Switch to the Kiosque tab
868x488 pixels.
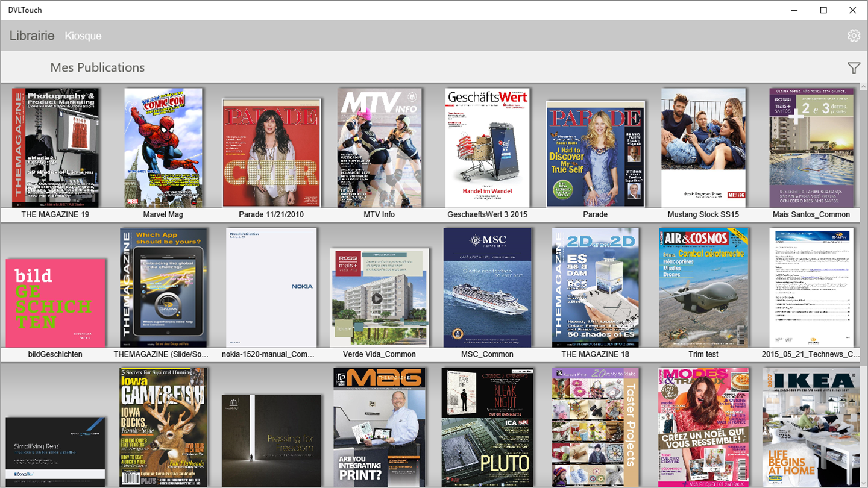point(83,36)
